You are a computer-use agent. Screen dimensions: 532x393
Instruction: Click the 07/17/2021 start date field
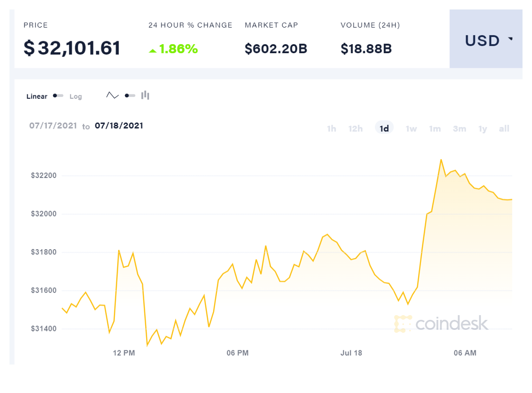[x=53, y=126]
